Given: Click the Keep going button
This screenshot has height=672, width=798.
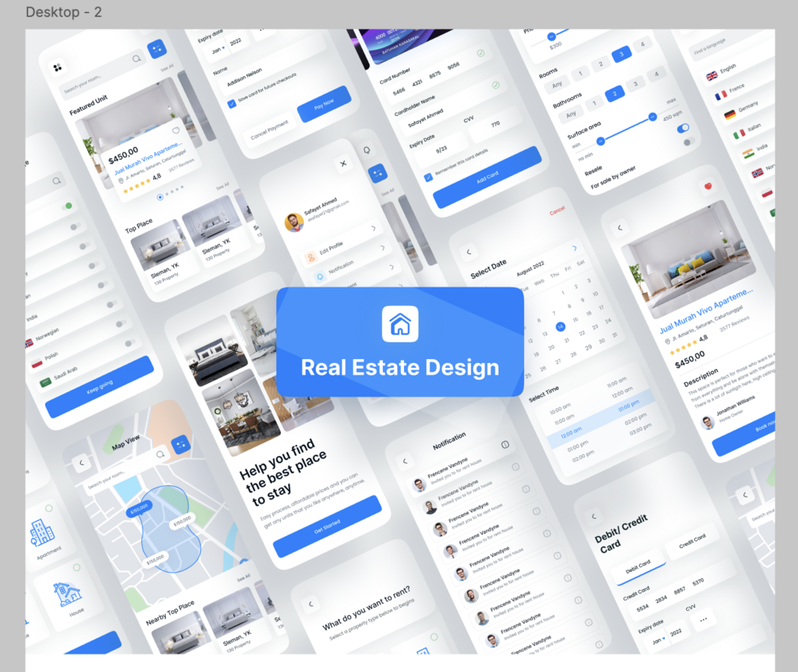Looking at the screenshot, I should coord(100,387).
